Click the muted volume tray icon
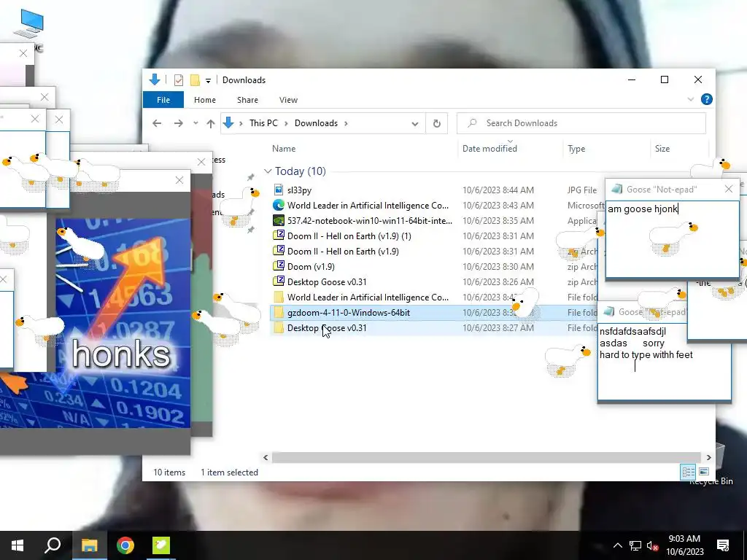This screenshot has height=560, width=747. pyautogui.click(x=652, y=545)
